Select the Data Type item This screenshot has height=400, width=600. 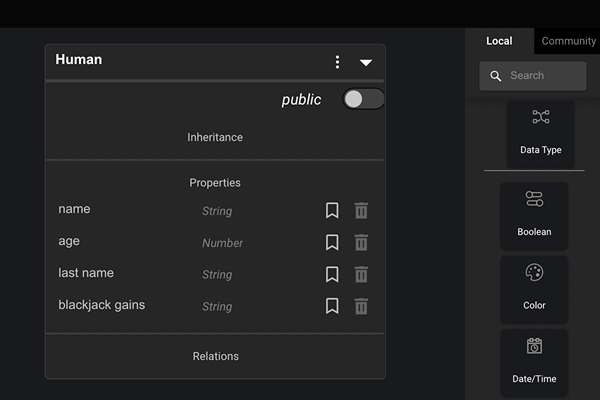[x=541, y=133]
